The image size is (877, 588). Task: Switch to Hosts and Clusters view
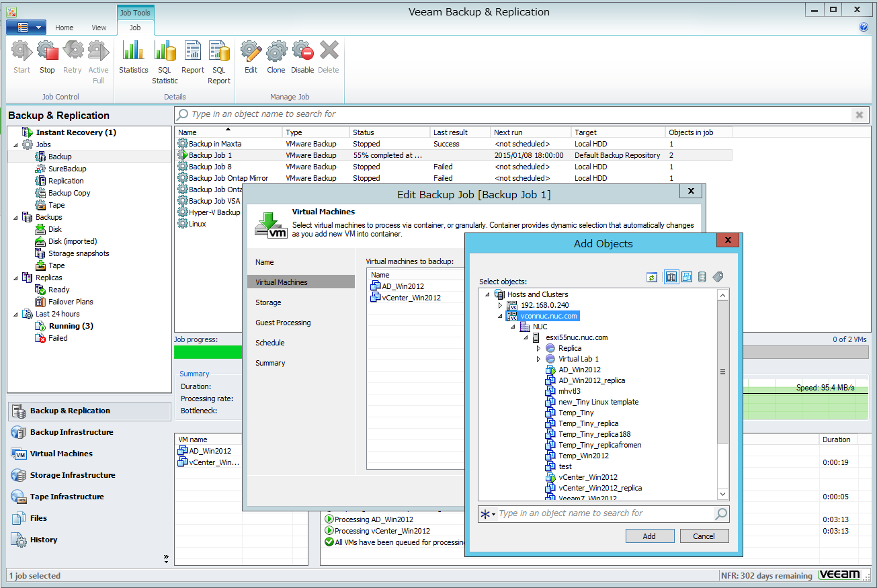pyautogui.click(x=671, y=277)
